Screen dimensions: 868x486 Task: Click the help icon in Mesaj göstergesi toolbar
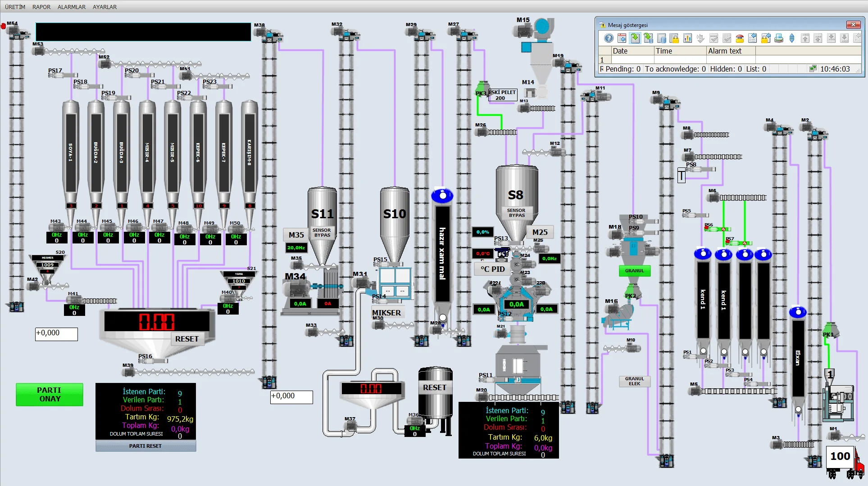click(609, 38)
